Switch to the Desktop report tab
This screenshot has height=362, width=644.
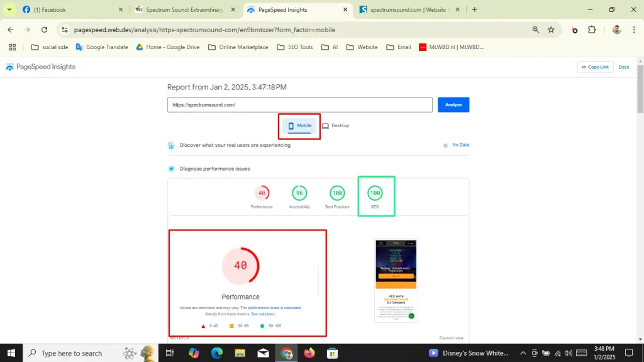point(336,126)
